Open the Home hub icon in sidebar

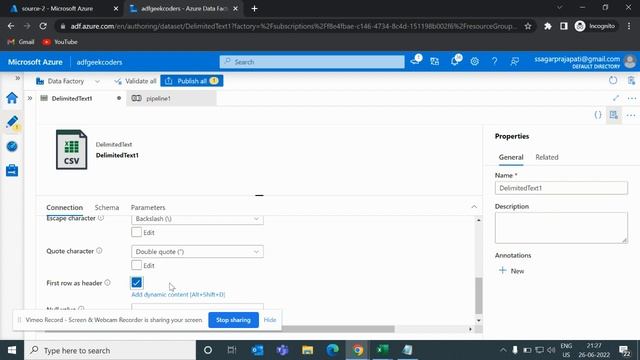coord(12,98)
